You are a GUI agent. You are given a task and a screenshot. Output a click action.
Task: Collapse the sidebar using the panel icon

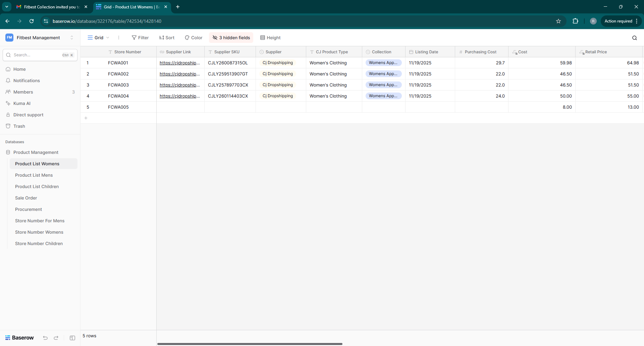[x=72, y=338]
